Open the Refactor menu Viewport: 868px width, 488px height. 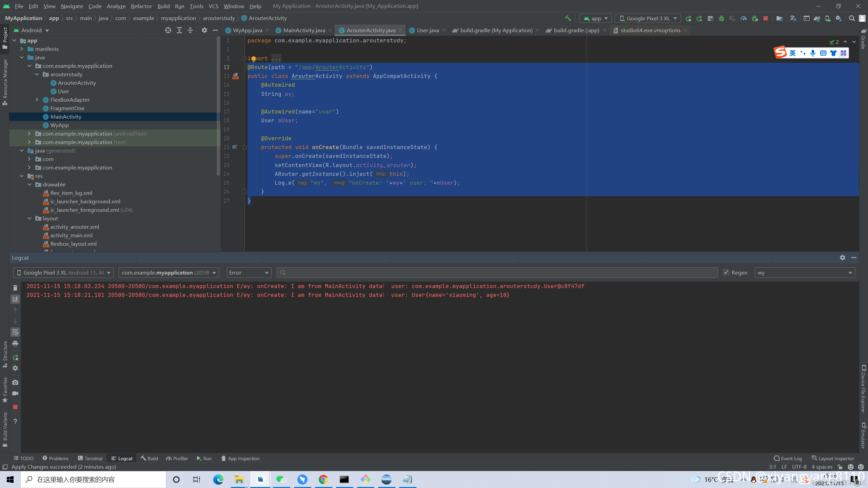point(141,6)
